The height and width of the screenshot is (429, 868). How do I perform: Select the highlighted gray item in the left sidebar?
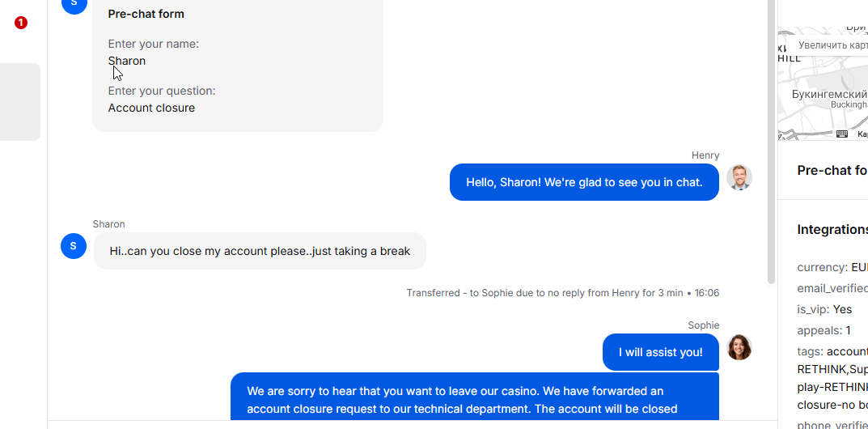coord(20,102)
